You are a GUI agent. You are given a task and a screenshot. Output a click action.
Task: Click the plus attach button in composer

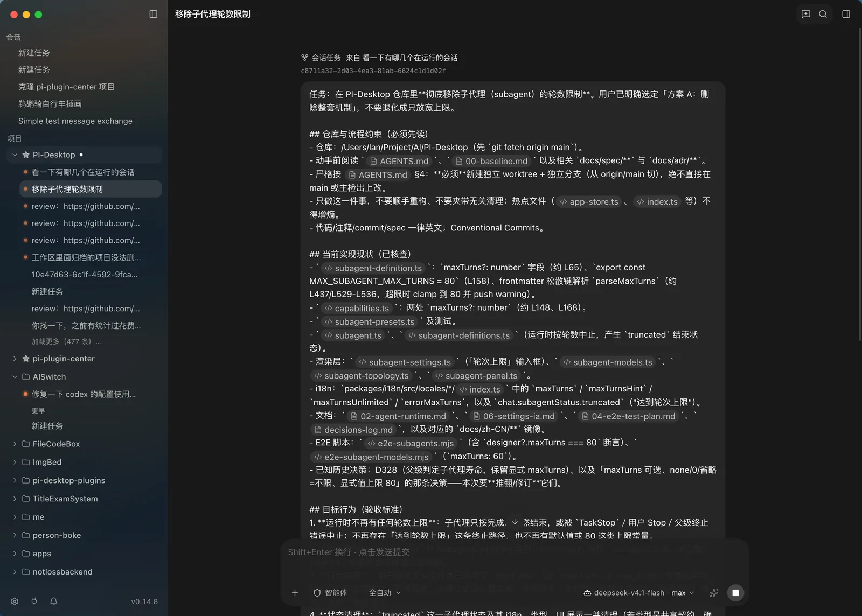[295, 593]
